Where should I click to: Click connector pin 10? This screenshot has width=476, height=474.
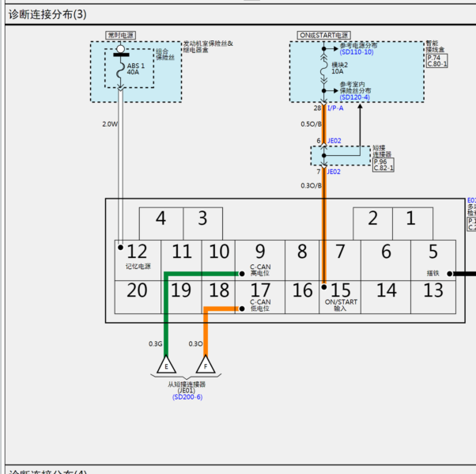point(218,260)
